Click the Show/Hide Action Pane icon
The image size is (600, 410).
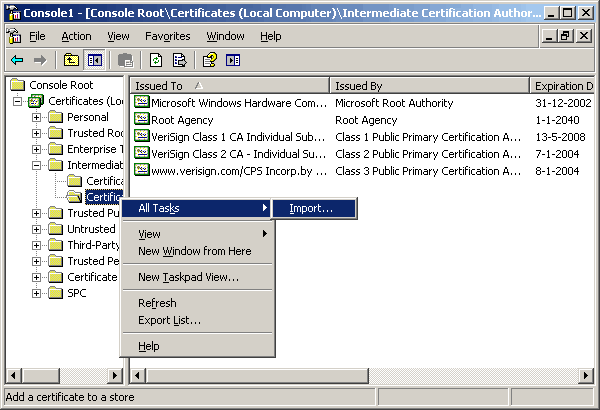[233, 60]
